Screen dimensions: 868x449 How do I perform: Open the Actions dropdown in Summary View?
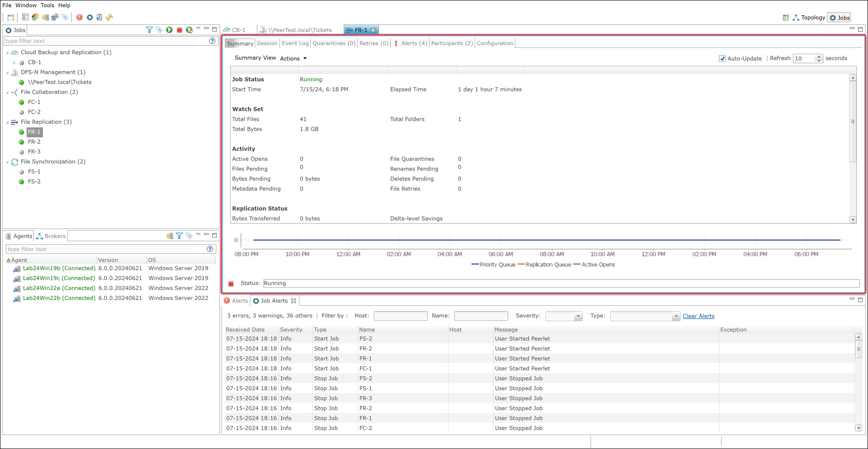(294, 59)
